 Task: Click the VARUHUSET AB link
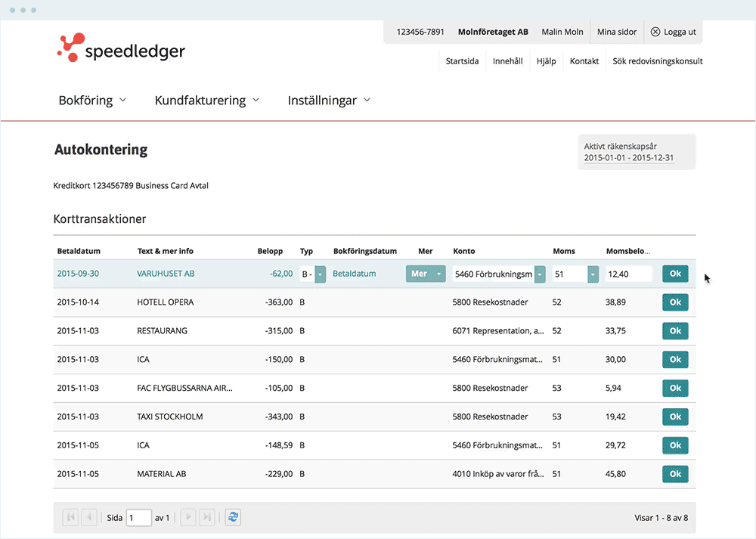pos(166,274)
